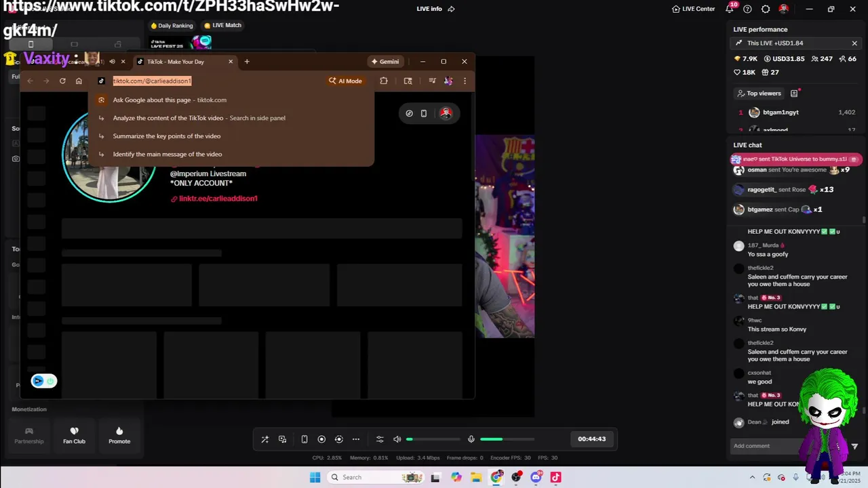
Task: Open the icon tab beside Top viewers
Action: (x=794, y=94)
